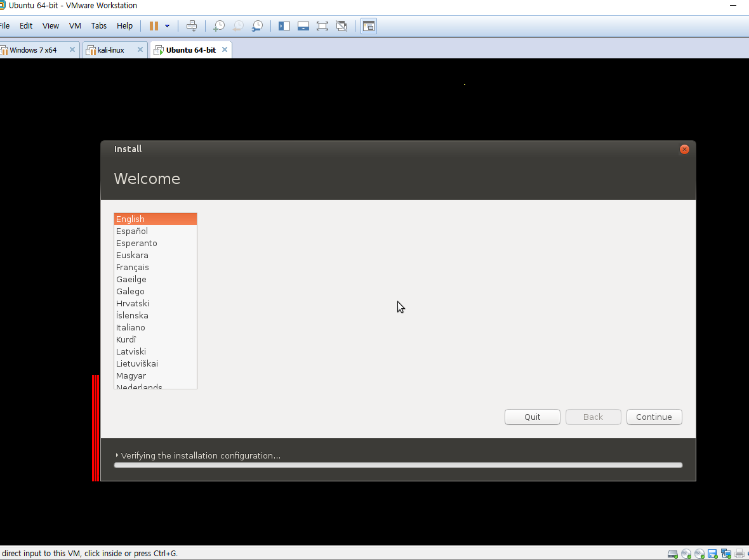Select Euskara in the language list
Viewport: 749px width, 560px height.
pos(156,256)
